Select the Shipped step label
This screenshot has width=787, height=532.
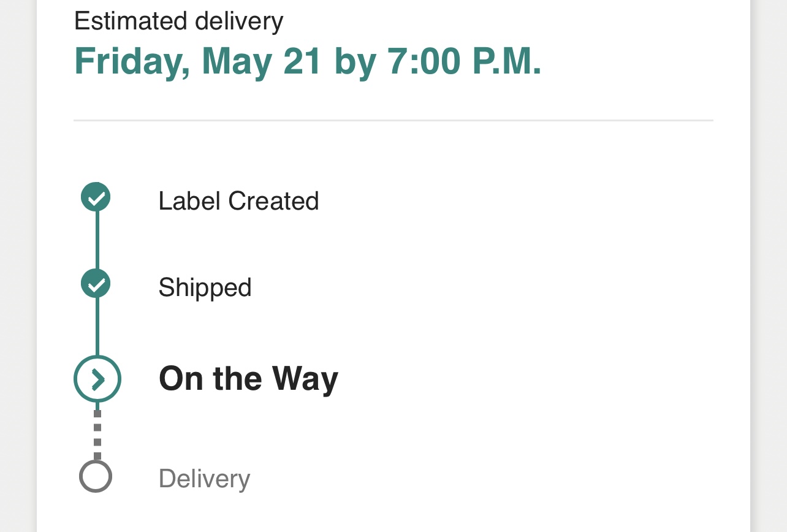205,287
